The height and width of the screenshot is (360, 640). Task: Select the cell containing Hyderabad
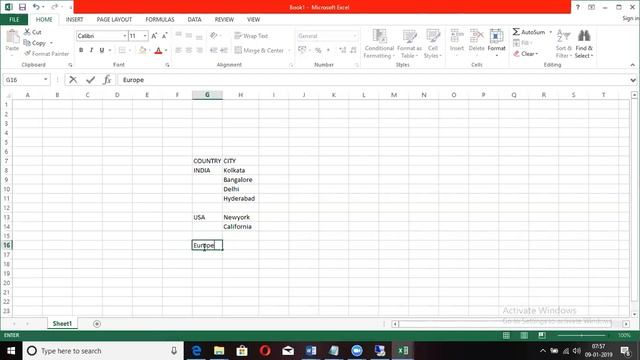pos(240,198)
